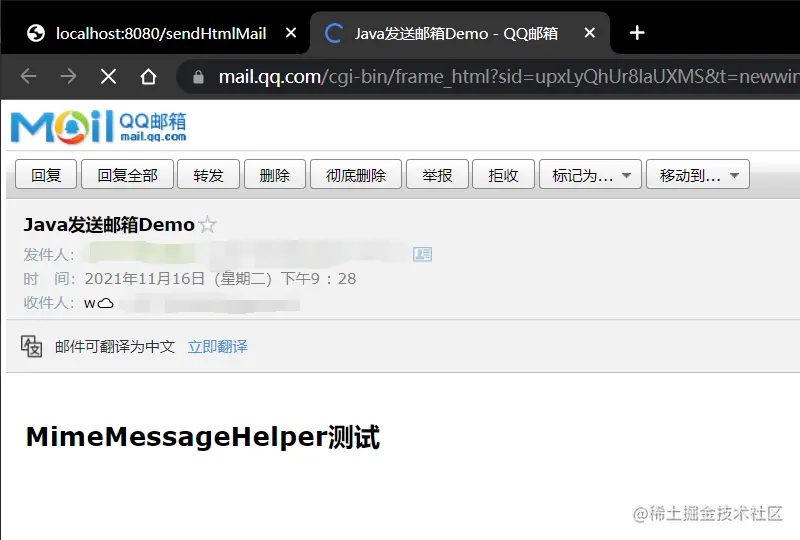
Task: Stop page loading with X button
Action: [108, 77]
